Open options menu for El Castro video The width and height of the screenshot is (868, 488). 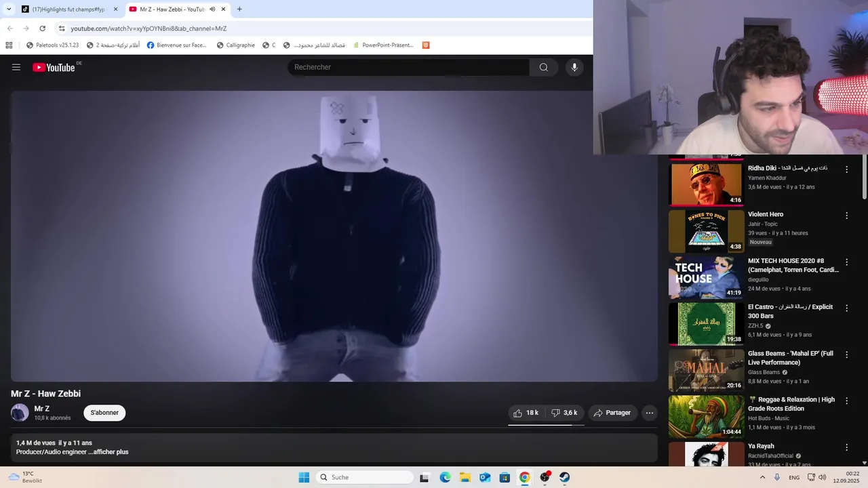coord(846,308)
